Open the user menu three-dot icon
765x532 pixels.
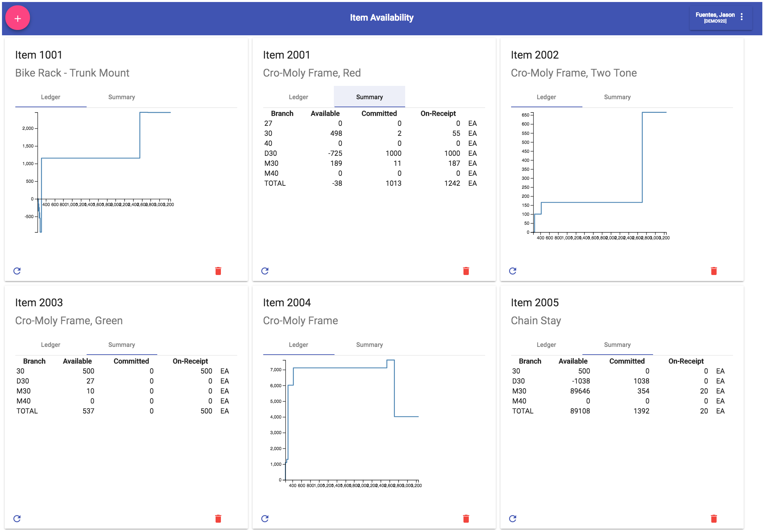742,17
